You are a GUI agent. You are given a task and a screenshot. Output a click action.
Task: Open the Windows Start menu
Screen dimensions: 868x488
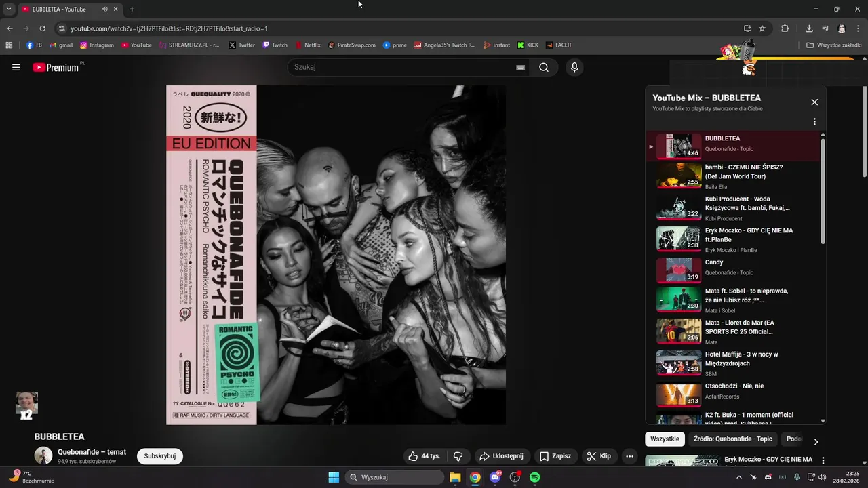click(334, 477)
